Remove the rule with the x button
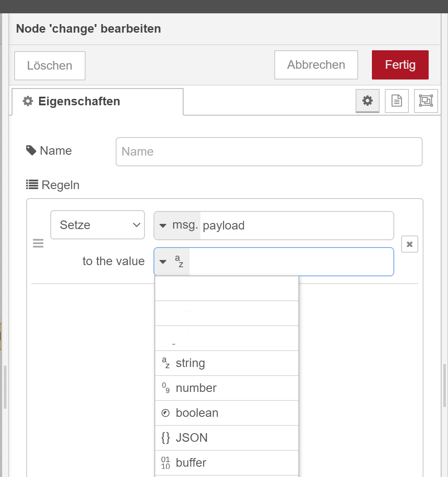Image resolution: width=448 pixels, height=477 pixels. pyautogui.click(x=409, y=244)
